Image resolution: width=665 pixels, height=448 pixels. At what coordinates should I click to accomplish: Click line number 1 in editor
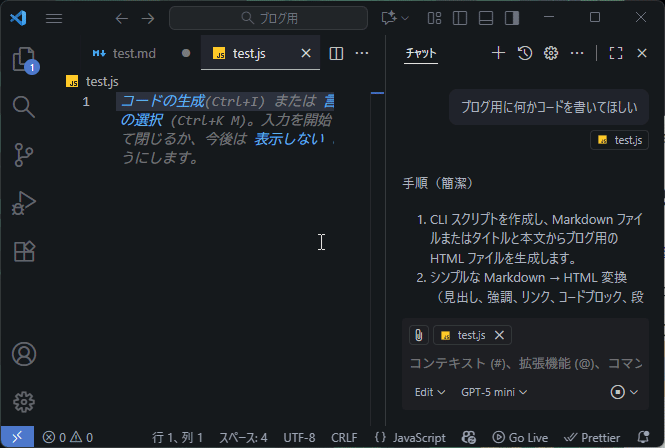click(x=86, y=102)
